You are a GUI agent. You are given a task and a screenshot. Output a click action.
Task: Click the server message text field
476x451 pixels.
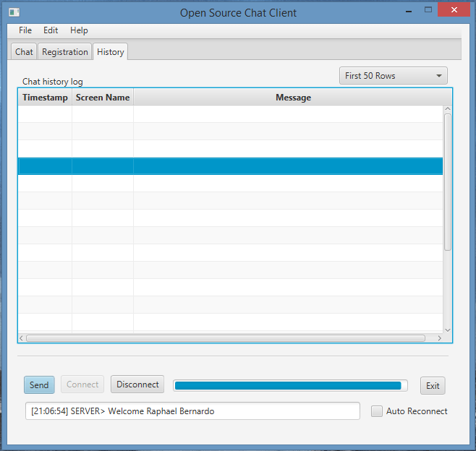(x=192, y=411)
